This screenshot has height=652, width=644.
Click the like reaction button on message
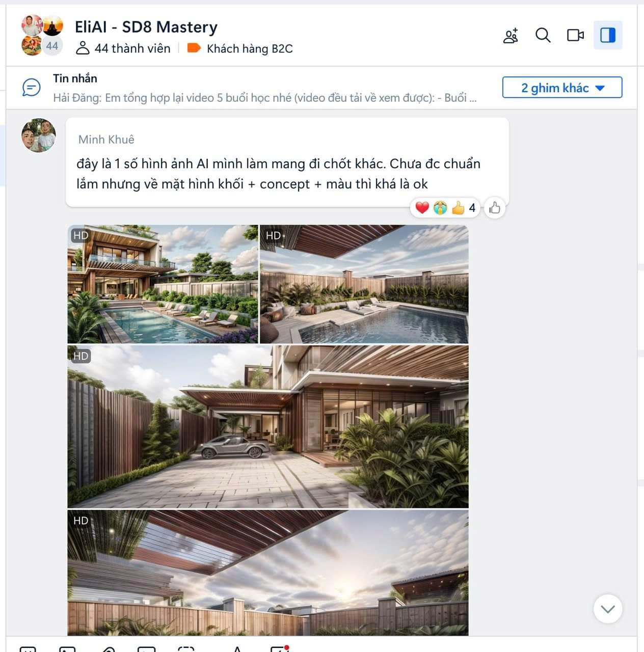point(494,208)
